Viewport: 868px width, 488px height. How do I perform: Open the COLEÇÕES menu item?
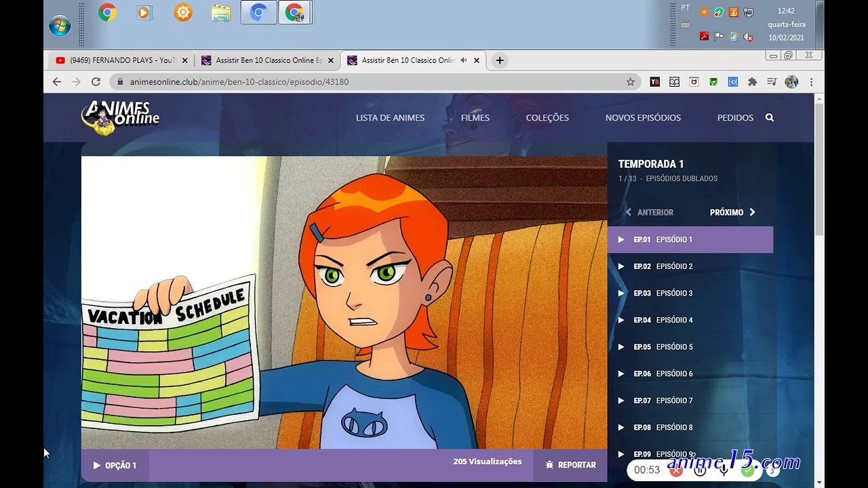coord(547,118)
